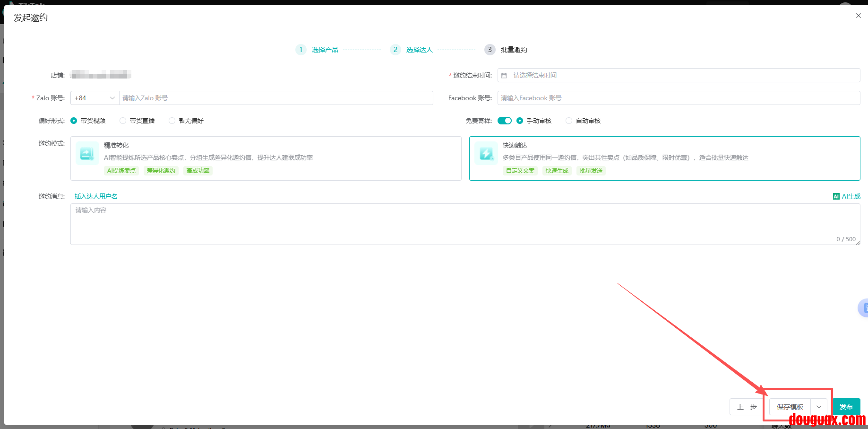Toggle the 免费寄样 switch off
The width and height of the screenshot is (868, 429).
coord(504,121)
